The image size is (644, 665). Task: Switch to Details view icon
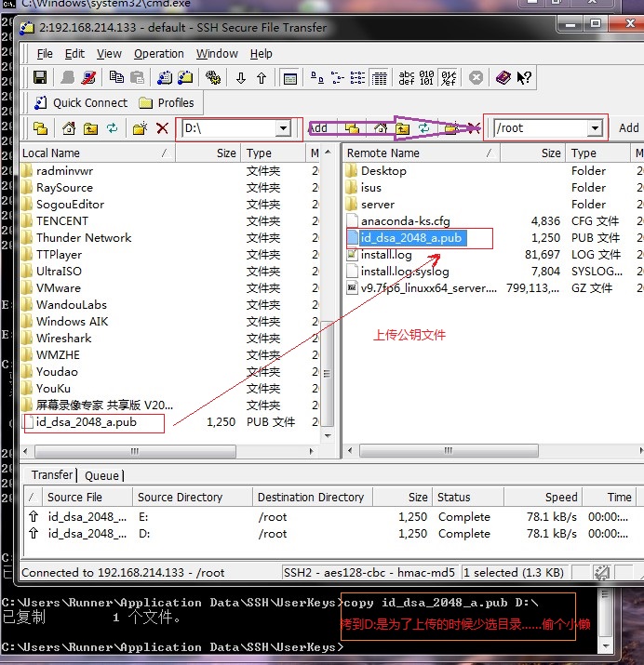pyautogui.click(x=380, y=78)
